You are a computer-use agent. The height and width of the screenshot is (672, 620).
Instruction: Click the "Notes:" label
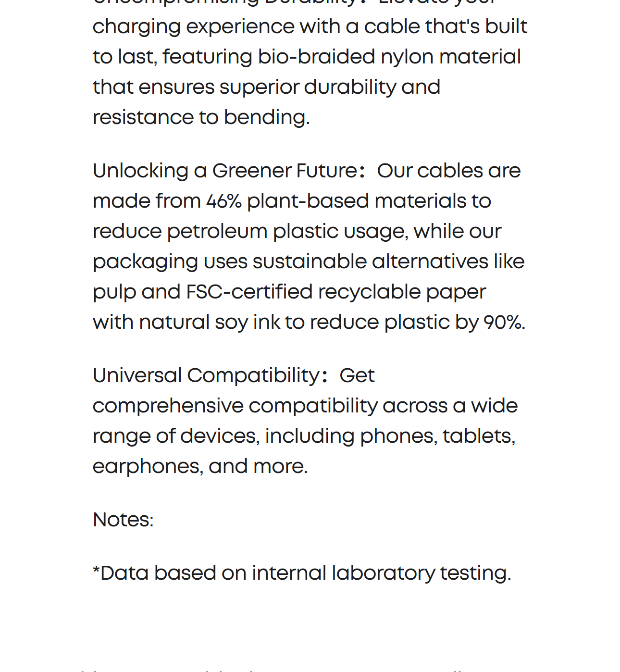123,520
